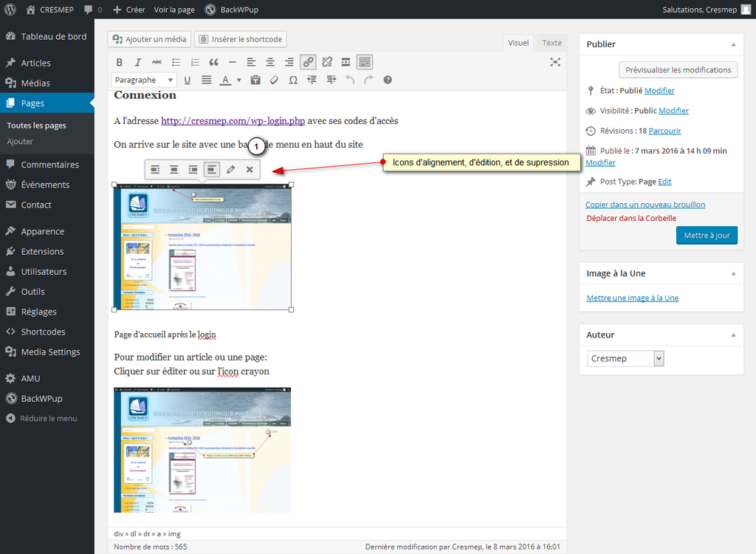The width and height of the screenshot is (756, 554).
Task: Align text right in main toolbar
Action: (x=289, y=62)
